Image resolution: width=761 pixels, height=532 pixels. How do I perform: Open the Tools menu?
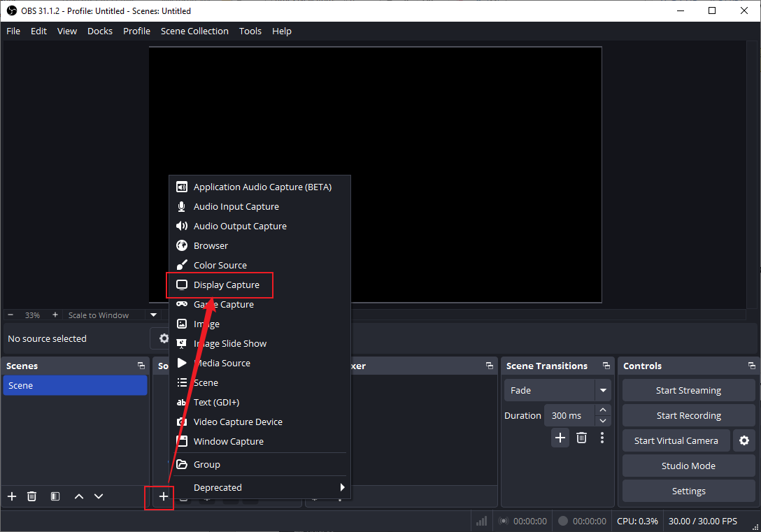click(250, 31)
